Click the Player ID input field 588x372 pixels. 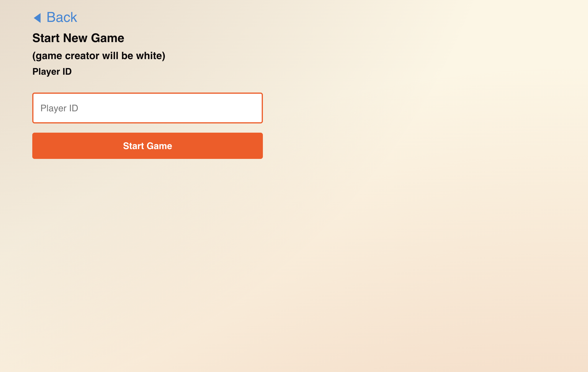coord(147,108)
